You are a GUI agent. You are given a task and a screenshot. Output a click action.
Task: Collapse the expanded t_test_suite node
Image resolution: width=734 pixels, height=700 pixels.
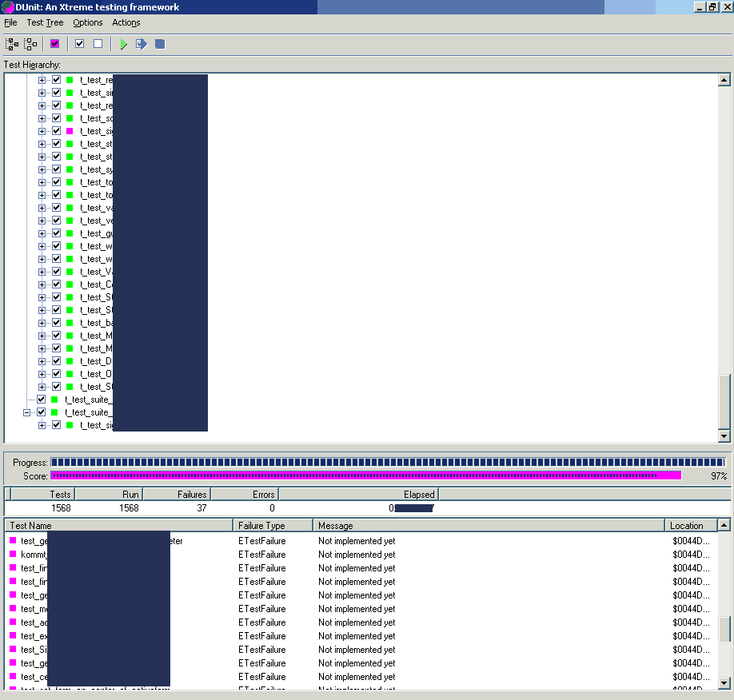coord(26,412)
